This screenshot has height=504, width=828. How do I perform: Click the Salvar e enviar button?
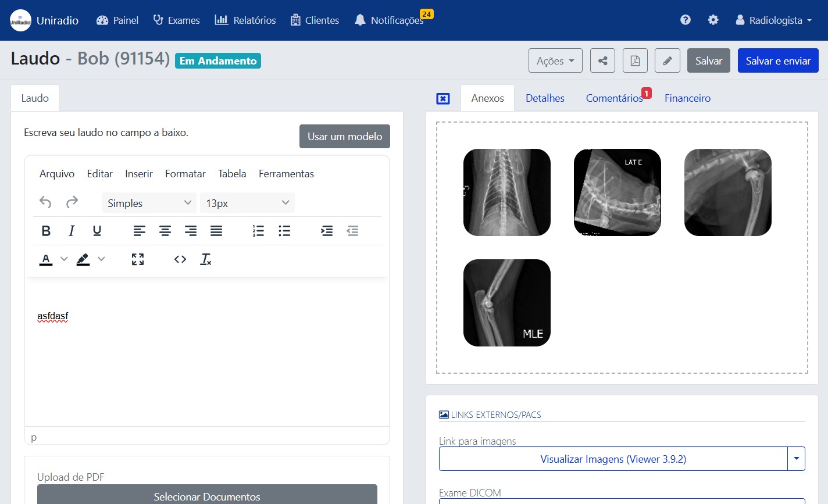tap(778, 60)
